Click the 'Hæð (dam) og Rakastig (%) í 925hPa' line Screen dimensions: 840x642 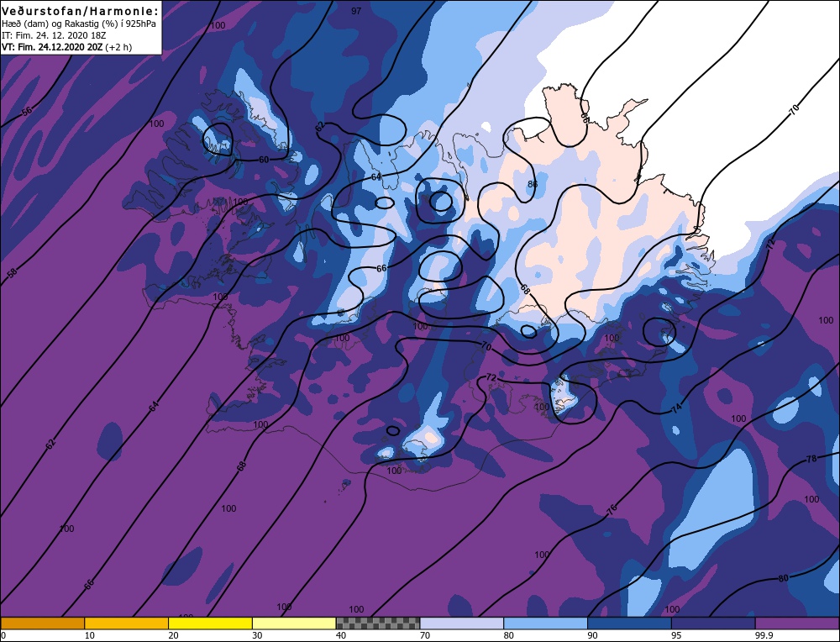[x=79, y=24]
